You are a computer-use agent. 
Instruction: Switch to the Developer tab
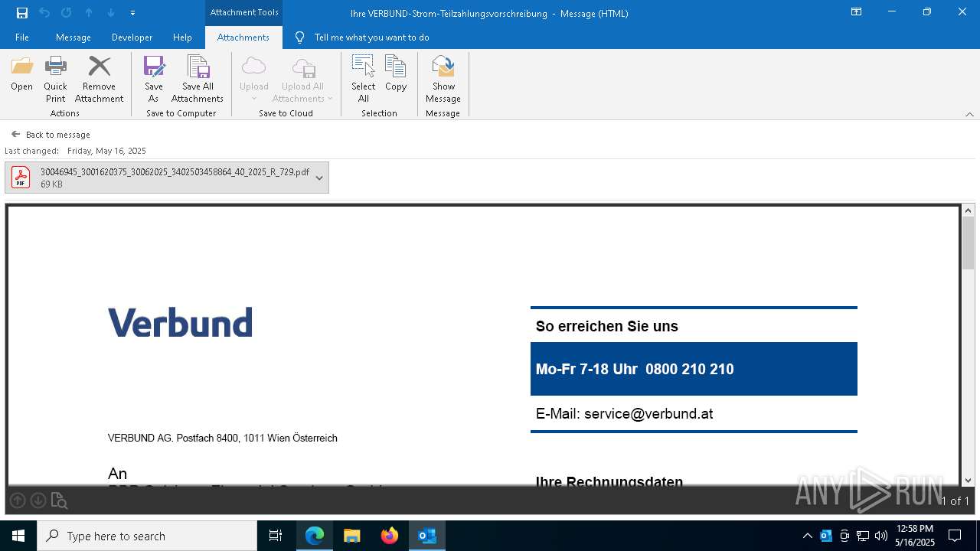point(132,37)
